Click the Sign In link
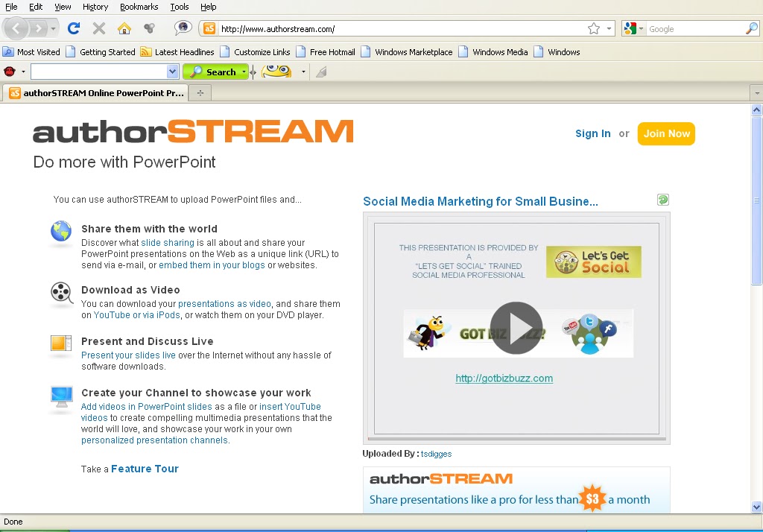This screenshot has width=763, height=532. coord(592,133)
